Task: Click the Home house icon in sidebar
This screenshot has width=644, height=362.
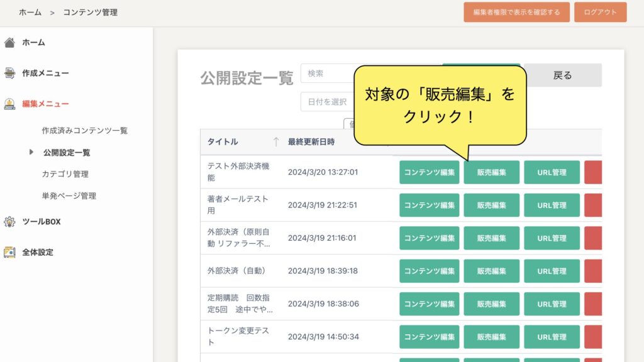Action: (x=9, y=43)
